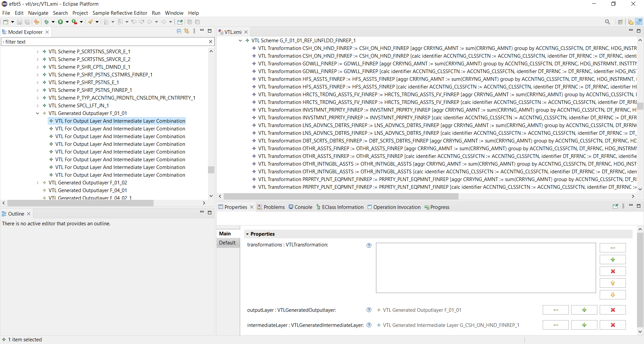644x344 pixels.
Task: Click the Save icon in main toolbar
Action: tap(19, 22)
